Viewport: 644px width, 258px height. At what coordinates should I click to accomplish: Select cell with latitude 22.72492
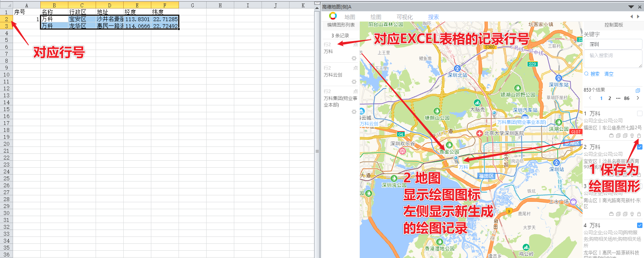pyautogui.click(x=165, y=26)
